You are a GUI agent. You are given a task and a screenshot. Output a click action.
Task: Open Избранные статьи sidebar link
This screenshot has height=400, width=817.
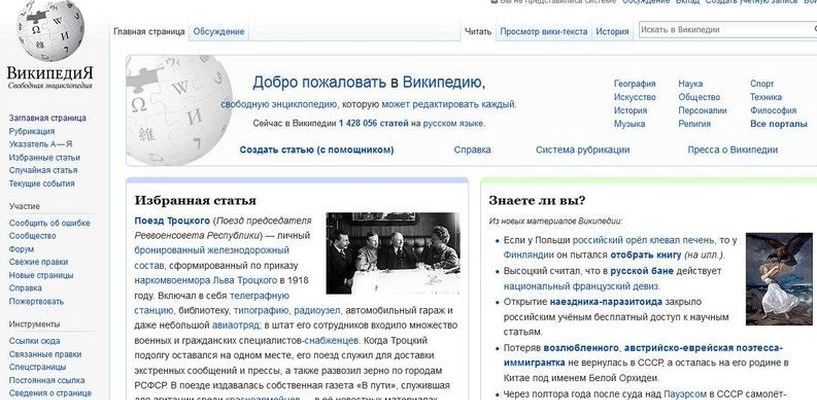click(x=44, y=157)
